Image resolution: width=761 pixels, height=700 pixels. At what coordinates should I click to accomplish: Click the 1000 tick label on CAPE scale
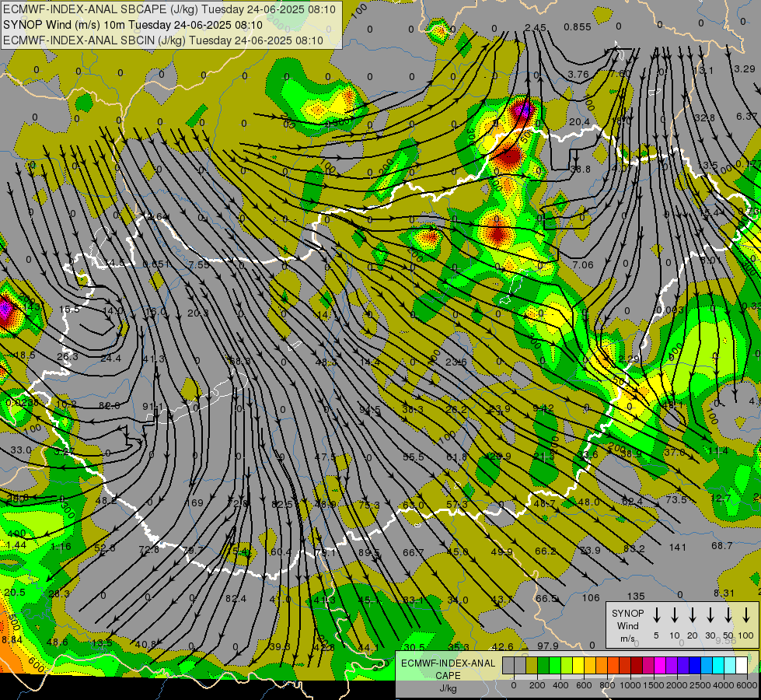(x=630, y=685)
